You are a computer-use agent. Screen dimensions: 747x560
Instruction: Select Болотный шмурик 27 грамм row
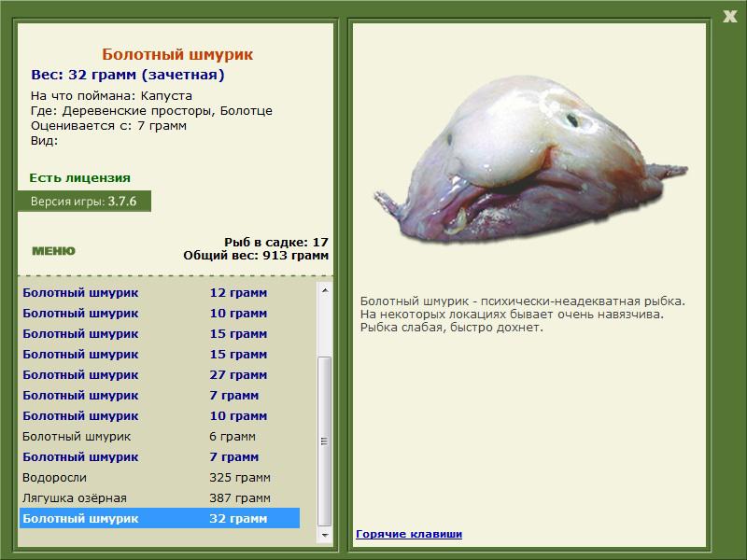tap(160, 375)
